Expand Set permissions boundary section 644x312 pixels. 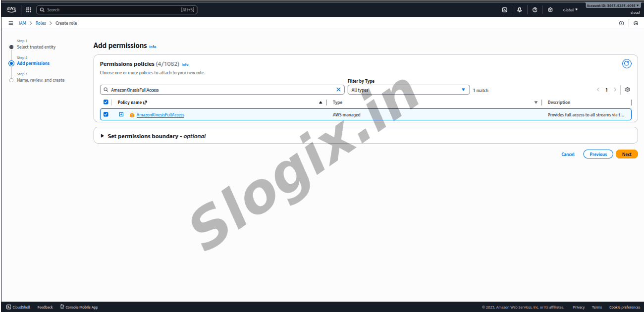pyautogui.click(x=103, y=136)
